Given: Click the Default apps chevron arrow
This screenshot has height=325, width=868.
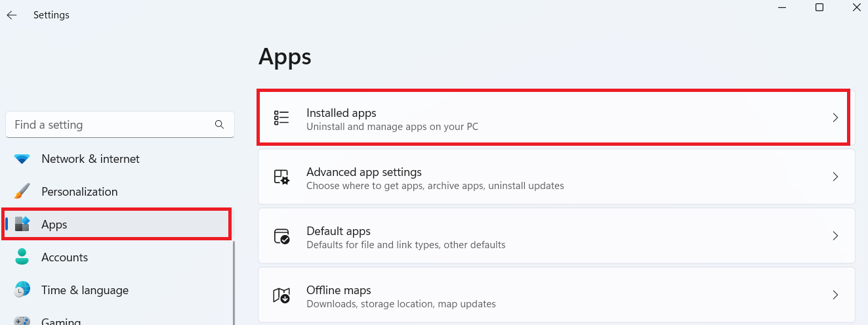Looking at the screenshot, I should pyautogui.click(x=835, y=236).
